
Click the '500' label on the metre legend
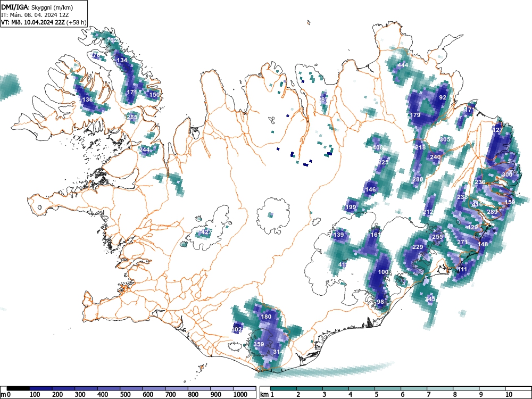point(125,395)
